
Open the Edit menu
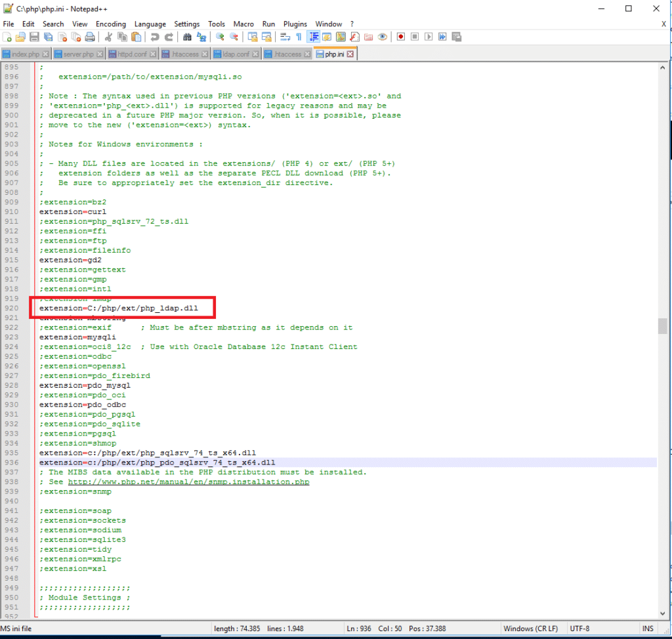click(28, 24)
